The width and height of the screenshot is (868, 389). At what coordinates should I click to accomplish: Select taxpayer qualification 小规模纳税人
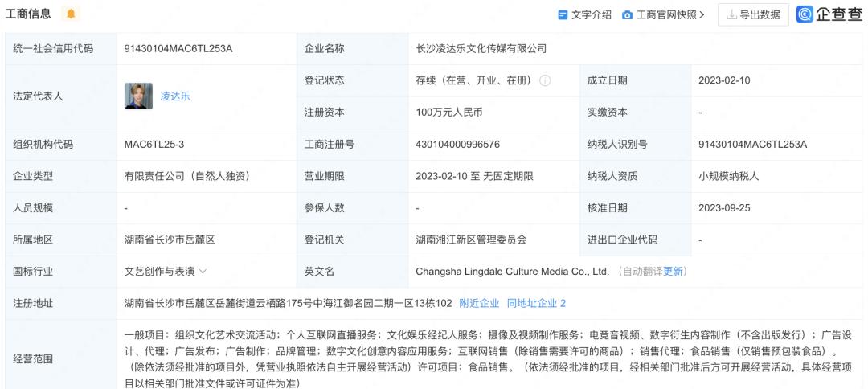pos(728,177)
